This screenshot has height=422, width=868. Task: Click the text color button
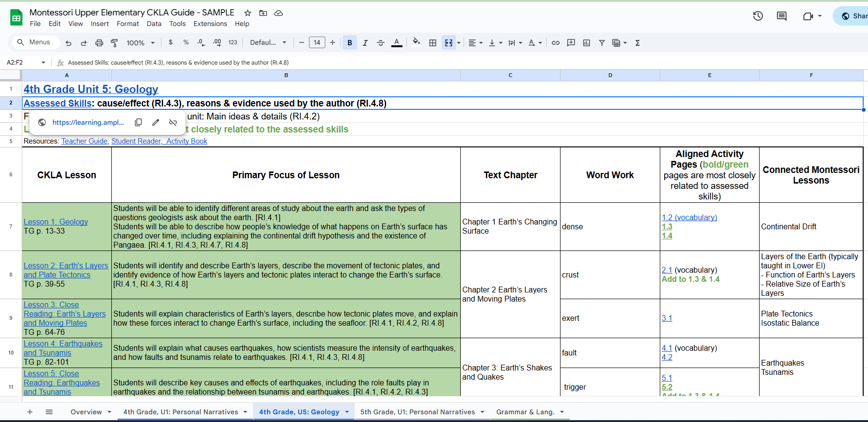397,43
